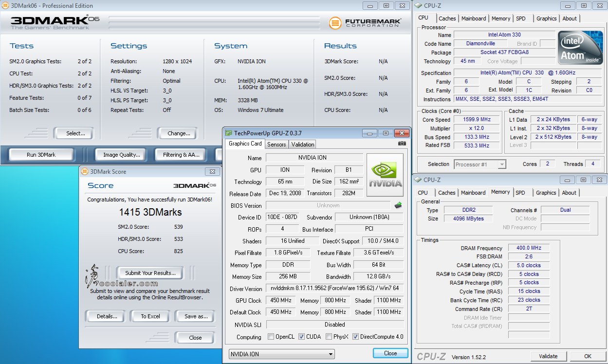Click the Validate button in CPU-Z
This screenshot has height=364, width=608.
(548, 356)
